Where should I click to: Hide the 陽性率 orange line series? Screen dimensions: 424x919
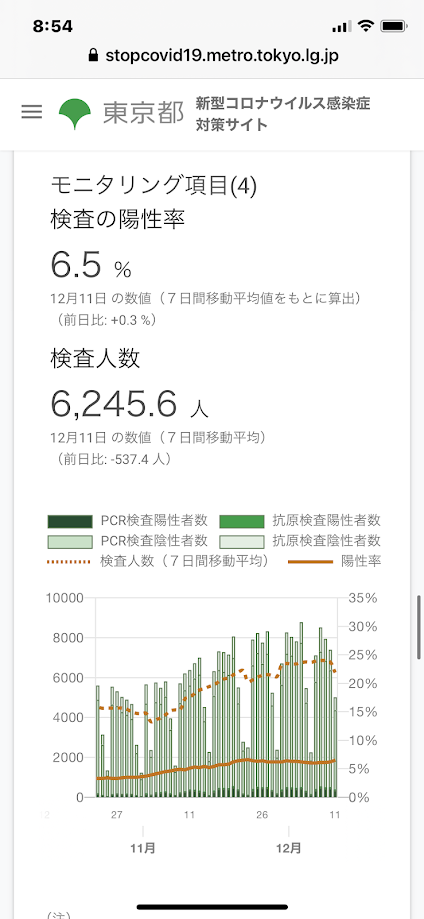click(x=335, y=561)
